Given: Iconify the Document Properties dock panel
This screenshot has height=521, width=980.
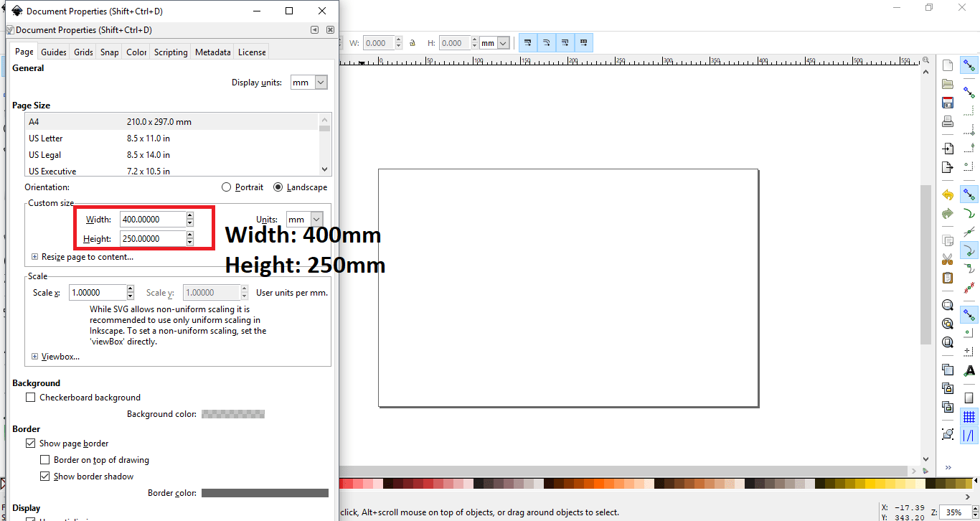Looking at the screenshot, I should (x=314, y=30).
